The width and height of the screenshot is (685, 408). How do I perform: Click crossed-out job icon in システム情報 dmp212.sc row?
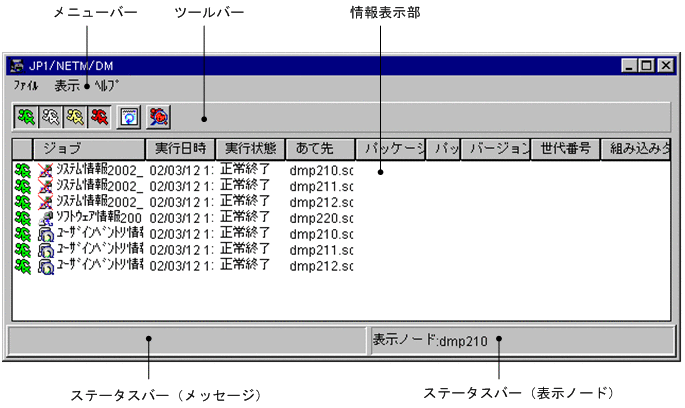click(45, 202)
